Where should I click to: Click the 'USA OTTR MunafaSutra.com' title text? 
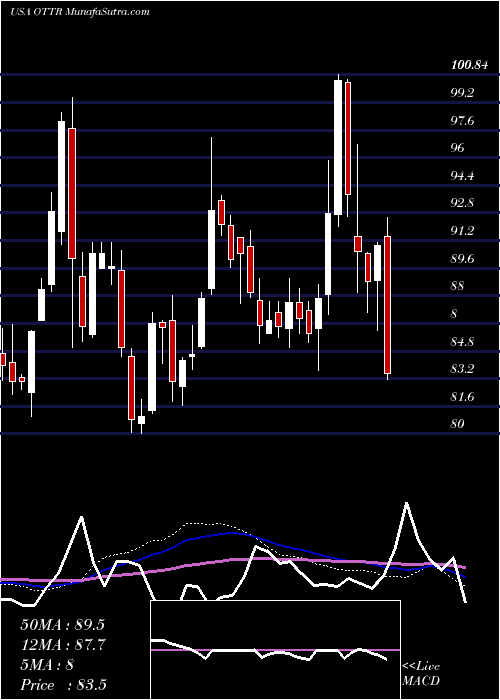coord(79,12)
